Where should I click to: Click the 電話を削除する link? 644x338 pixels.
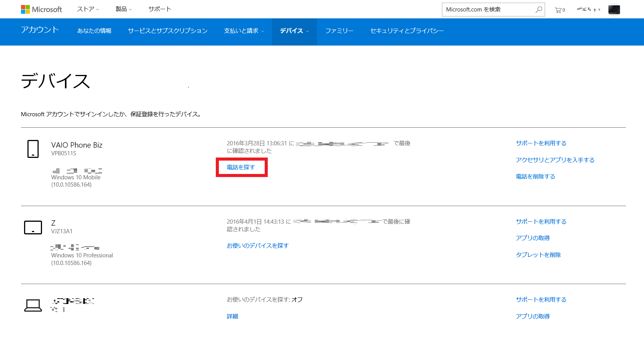(536, 177)
